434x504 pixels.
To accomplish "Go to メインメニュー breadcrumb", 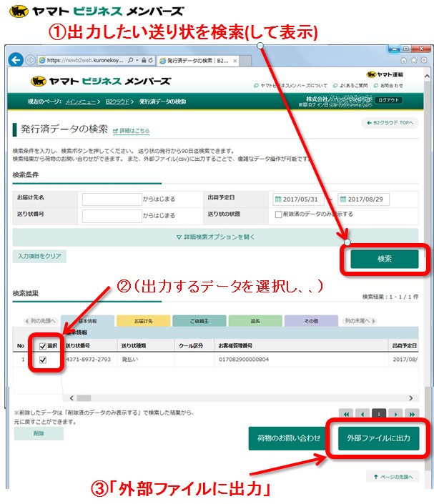I will 80,102.
